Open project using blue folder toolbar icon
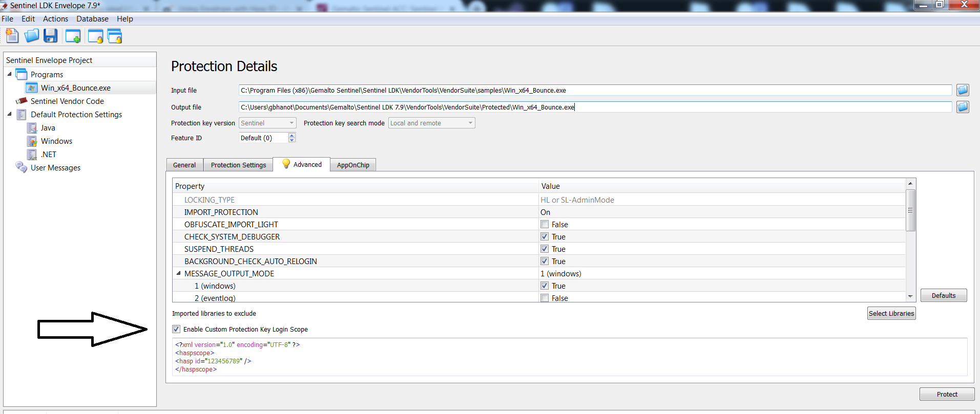This screenshot has height=414, width=980. 31,36
